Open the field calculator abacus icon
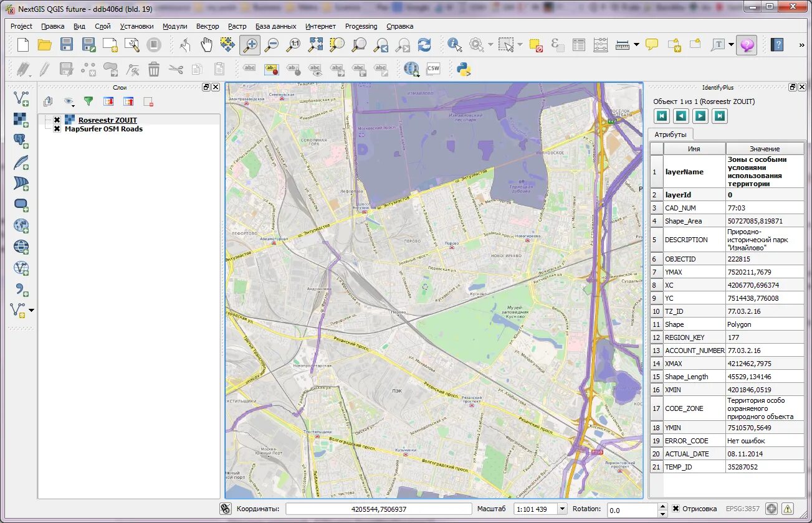This screenshot has height=523, width=812. pyautogui.click(x=601, y=45)
